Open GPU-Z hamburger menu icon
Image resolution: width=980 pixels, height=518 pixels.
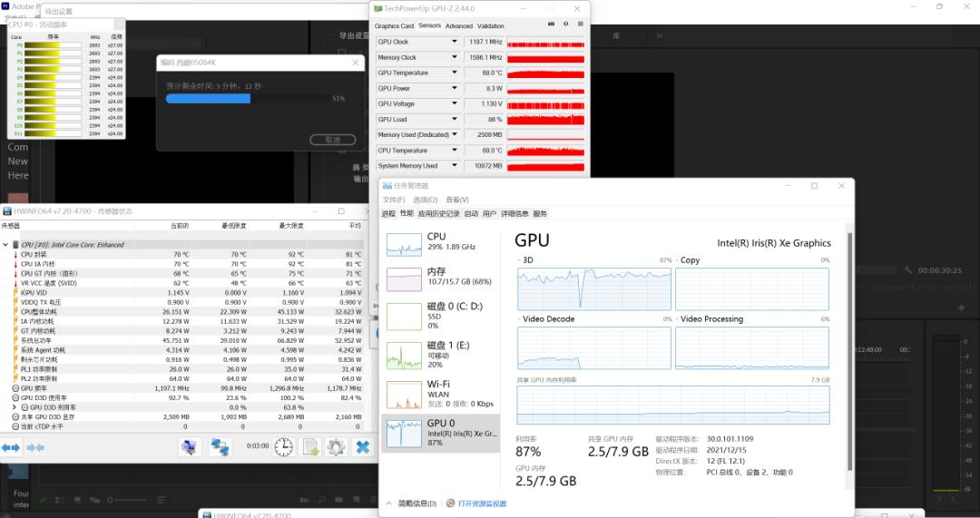point(580,24)
